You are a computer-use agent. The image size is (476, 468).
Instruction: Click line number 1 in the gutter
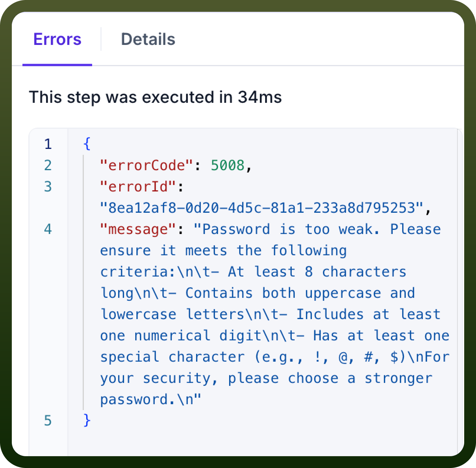coord(48,144)
